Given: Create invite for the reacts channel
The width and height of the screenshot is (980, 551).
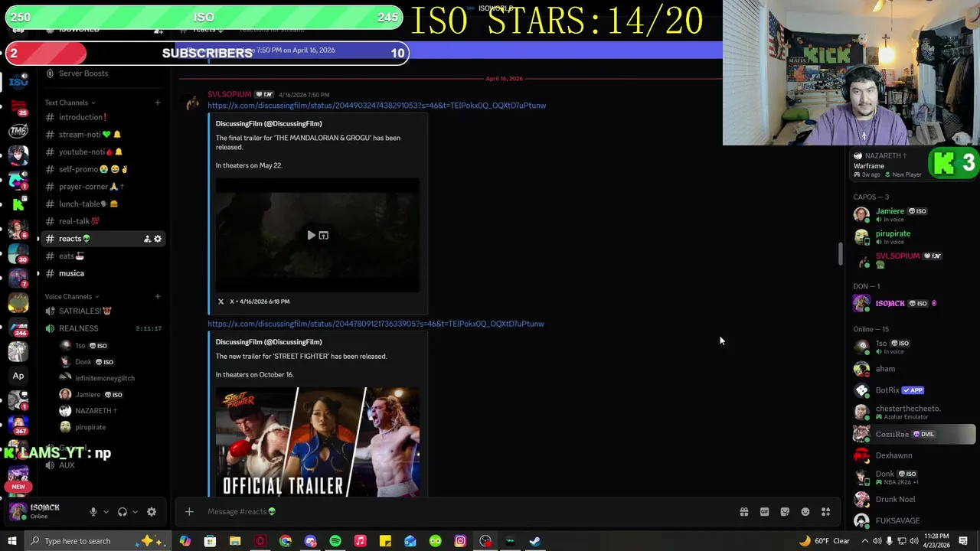Looking at the screenshot, I should (147, 239).
